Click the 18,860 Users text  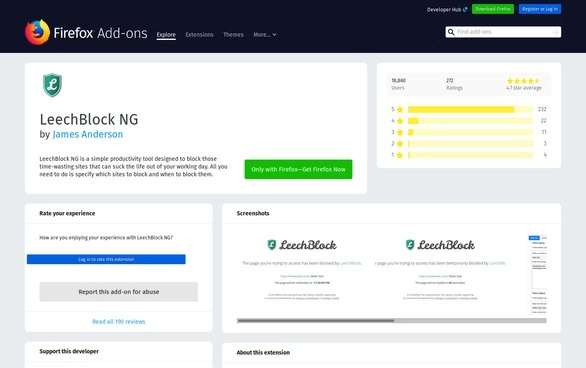coord(398,84)
